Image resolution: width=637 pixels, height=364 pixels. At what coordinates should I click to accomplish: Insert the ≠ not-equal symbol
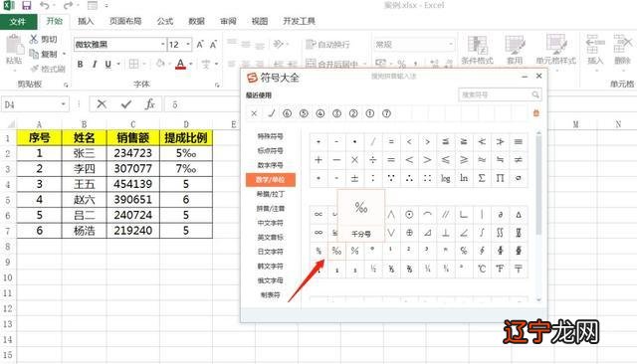[x=518, y=159]
